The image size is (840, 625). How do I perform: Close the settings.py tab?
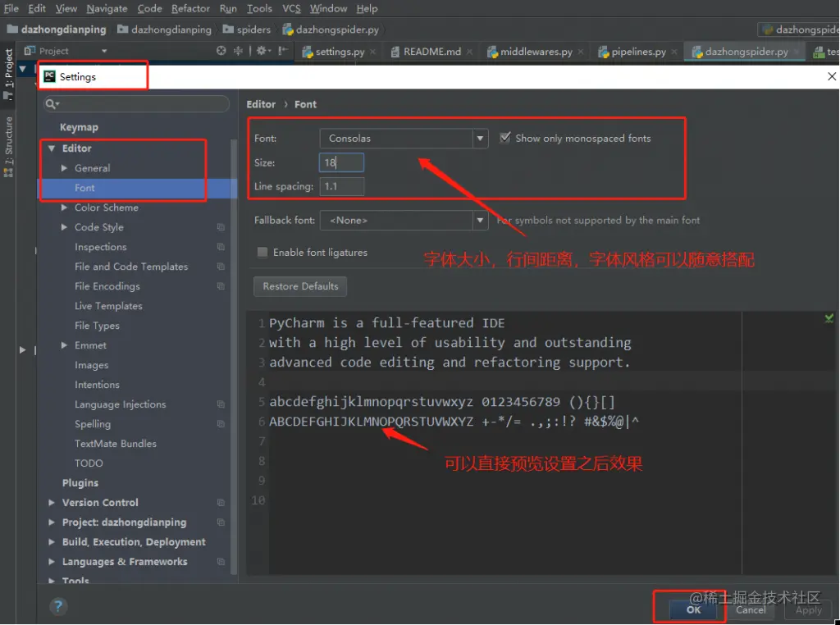(373, 52)
